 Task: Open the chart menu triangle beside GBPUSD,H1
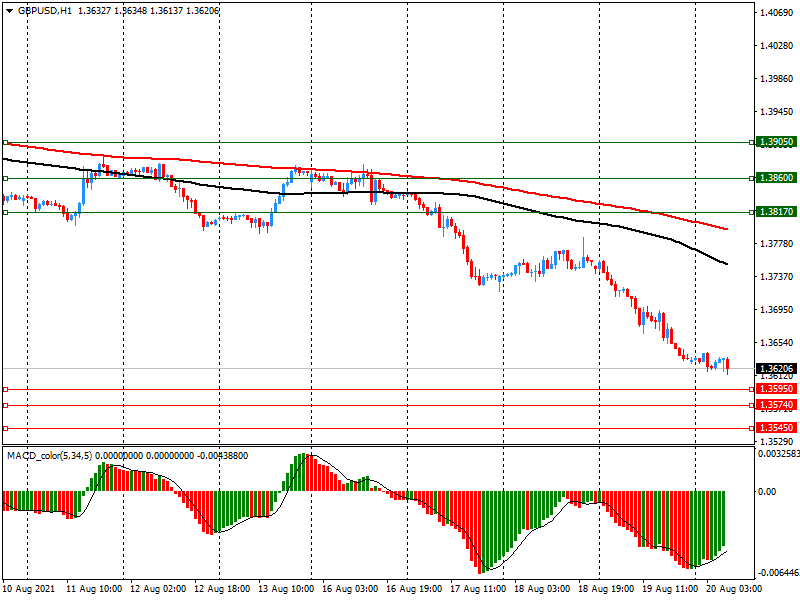(10, 11)
